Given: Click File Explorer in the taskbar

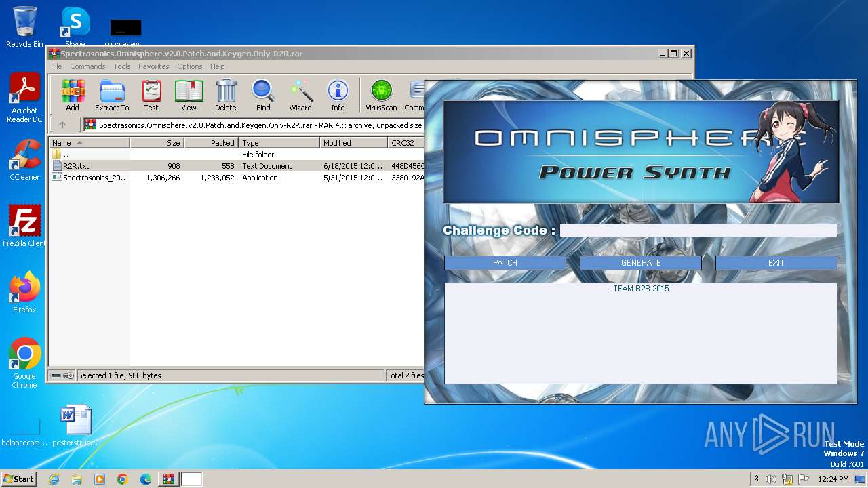Looking at the screenshot, I should (77, 479).
